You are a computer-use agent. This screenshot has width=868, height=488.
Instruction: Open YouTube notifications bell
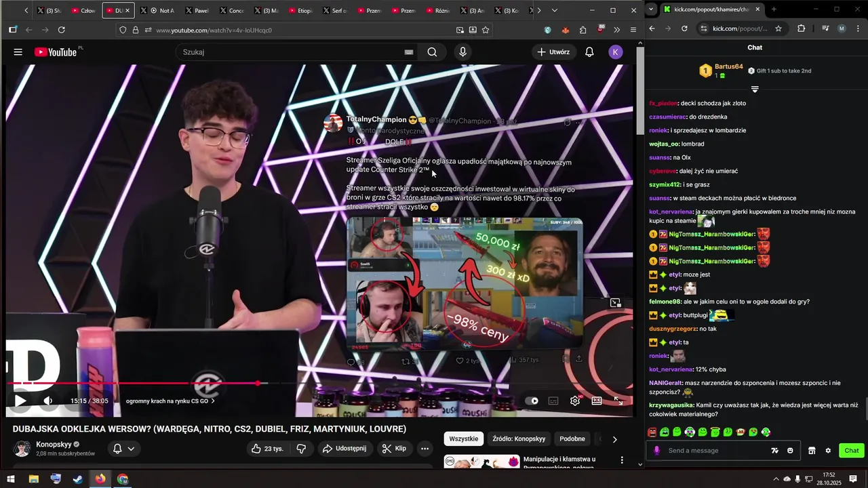point(589,52)
